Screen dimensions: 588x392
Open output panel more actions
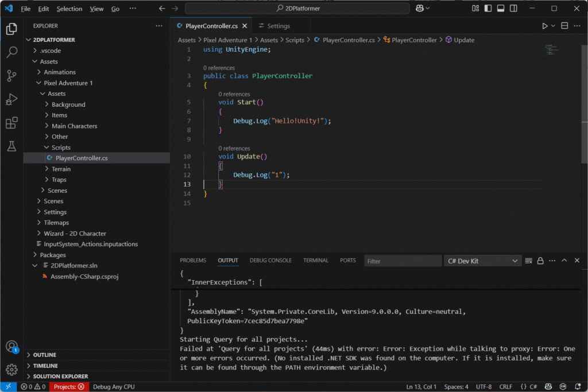[552, 261]
